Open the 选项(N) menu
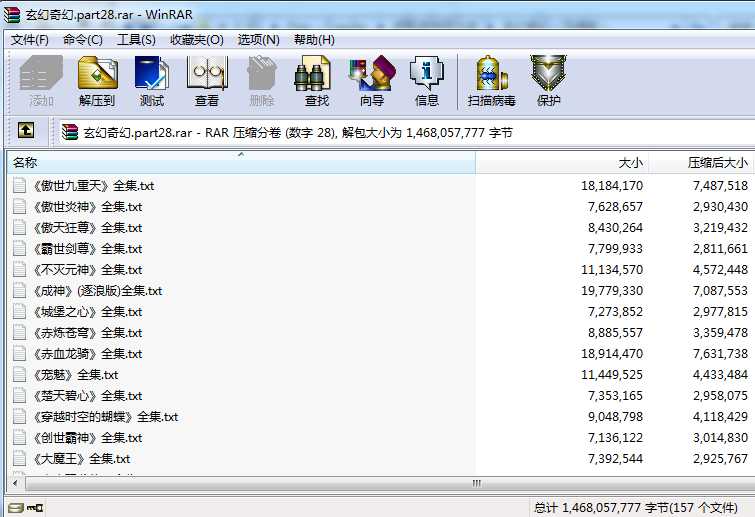This screenshot has height=517, width=755. (x=259, y=40)
